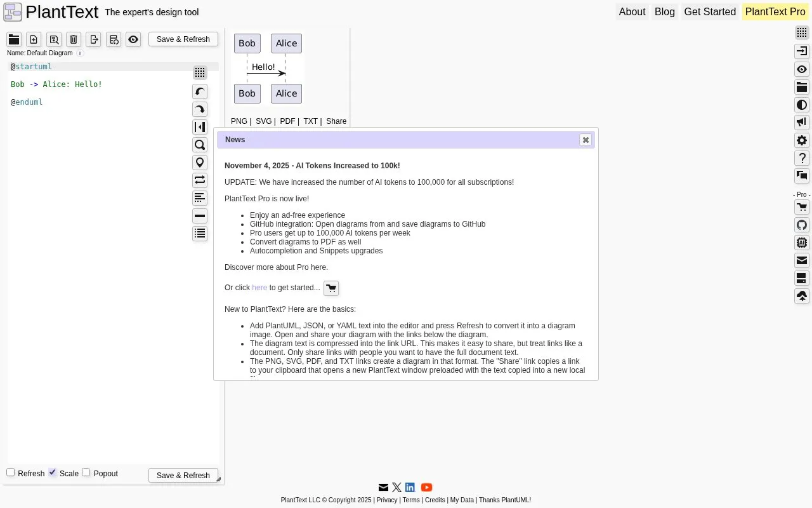Viewport: 812px width, 508px height.
Task: Create a new diagram file
Action: (x=34, y=39)
